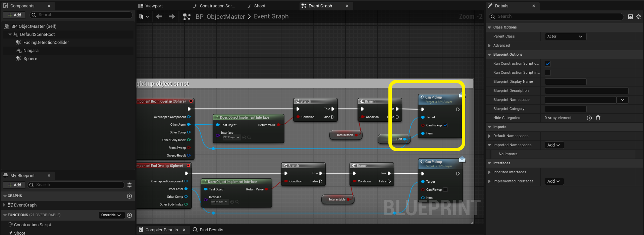The width and height of the screenshot is (644, 235).
Task: Add array element to Hide Categories
Action: click(589, 118)
